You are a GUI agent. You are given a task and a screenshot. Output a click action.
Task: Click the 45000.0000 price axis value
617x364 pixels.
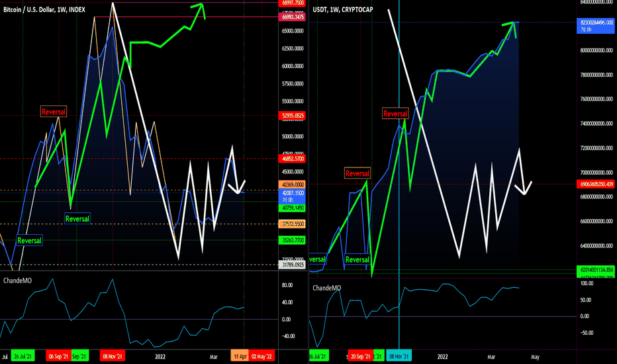coord(293,172)
